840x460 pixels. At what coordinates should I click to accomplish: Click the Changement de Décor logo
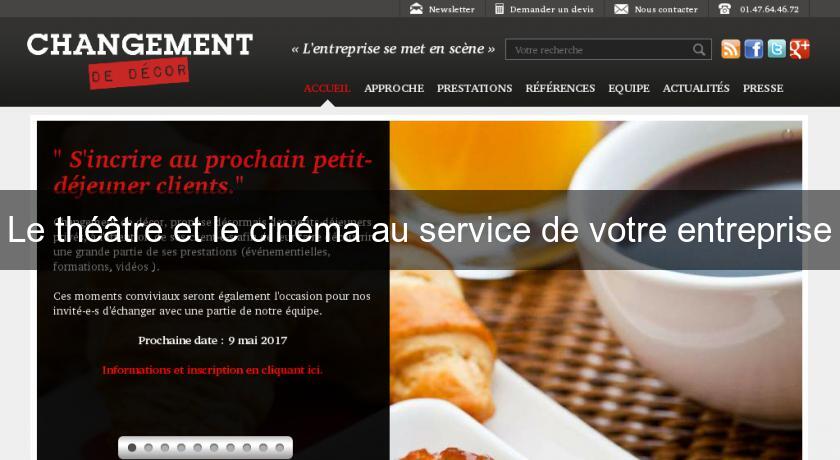click(140, 61)
